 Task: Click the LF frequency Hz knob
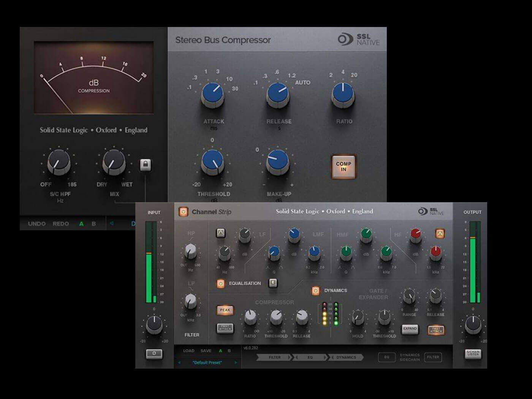225,253
